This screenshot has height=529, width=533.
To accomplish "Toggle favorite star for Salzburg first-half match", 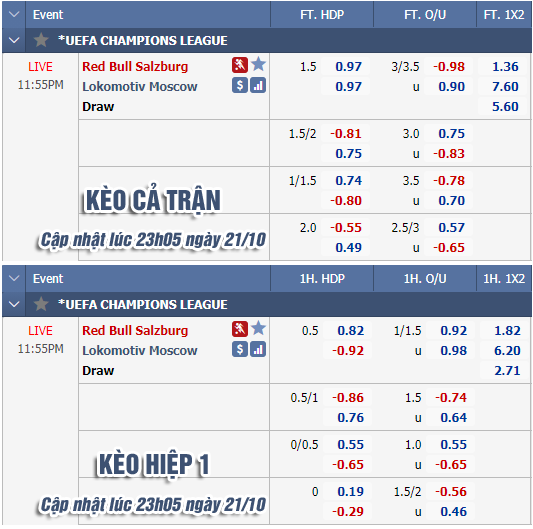I will click(258, 328).
